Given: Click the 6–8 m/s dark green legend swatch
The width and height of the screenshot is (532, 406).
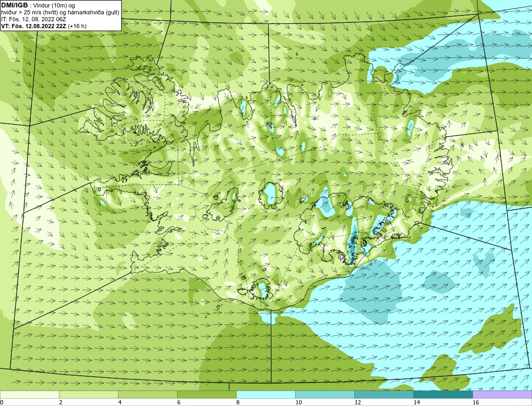Looking at the screenshot, I should point(206,394).
